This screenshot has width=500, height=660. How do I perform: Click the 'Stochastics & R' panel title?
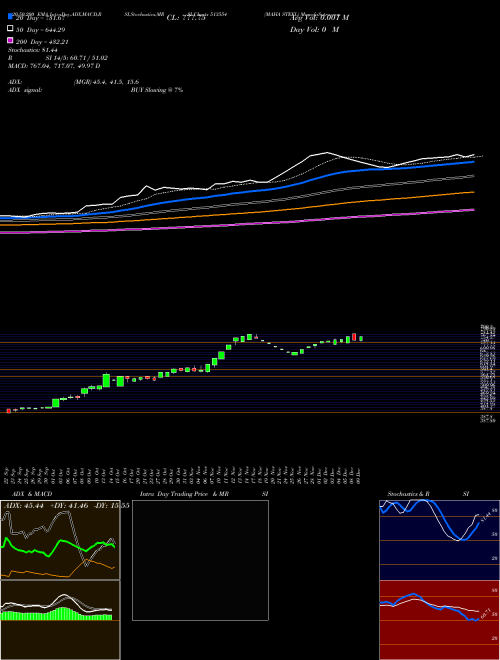(x=409, y=494)
